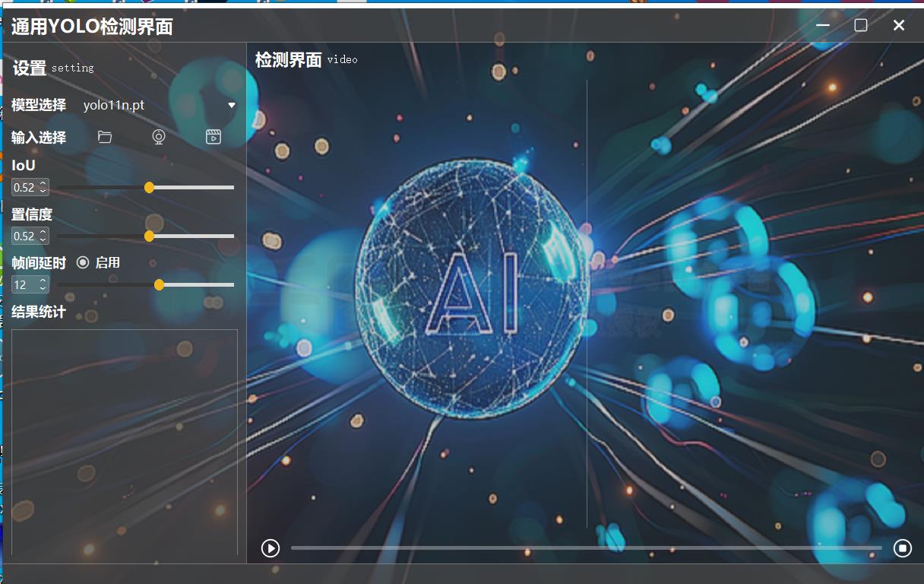Open a file using the folder icon

coord(104,137)
